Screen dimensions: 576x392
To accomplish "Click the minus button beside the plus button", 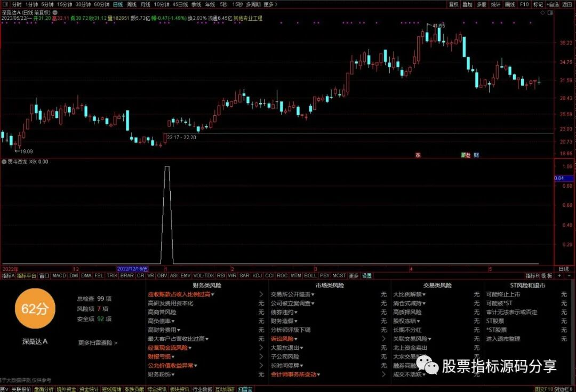I will pyautogui.click(x=569, y=276).
